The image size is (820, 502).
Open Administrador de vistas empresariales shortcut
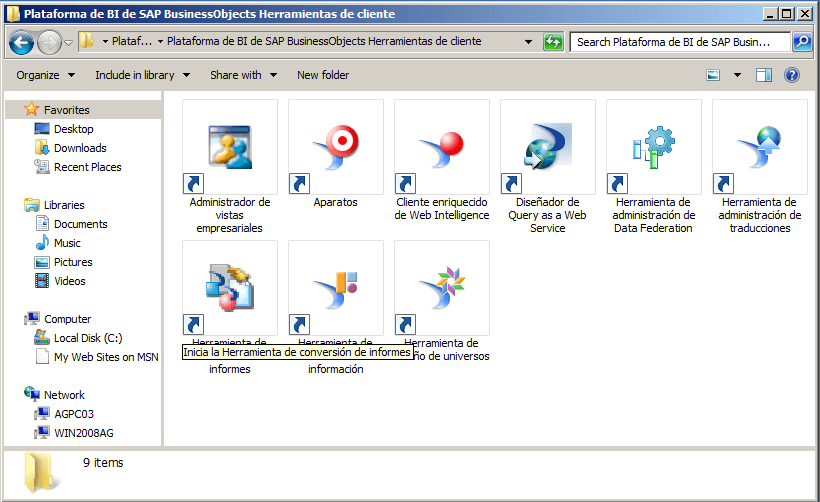(230, 147)
